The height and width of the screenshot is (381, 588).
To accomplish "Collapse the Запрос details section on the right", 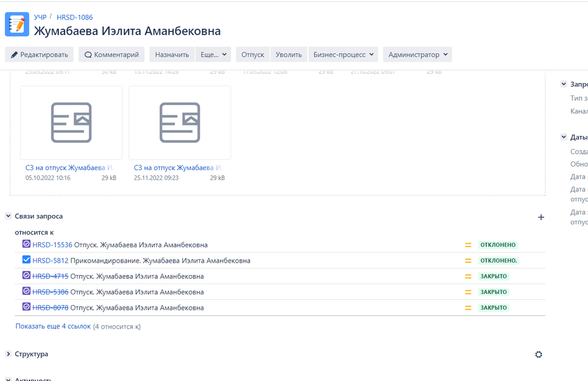I will click(x=564, y=84).
